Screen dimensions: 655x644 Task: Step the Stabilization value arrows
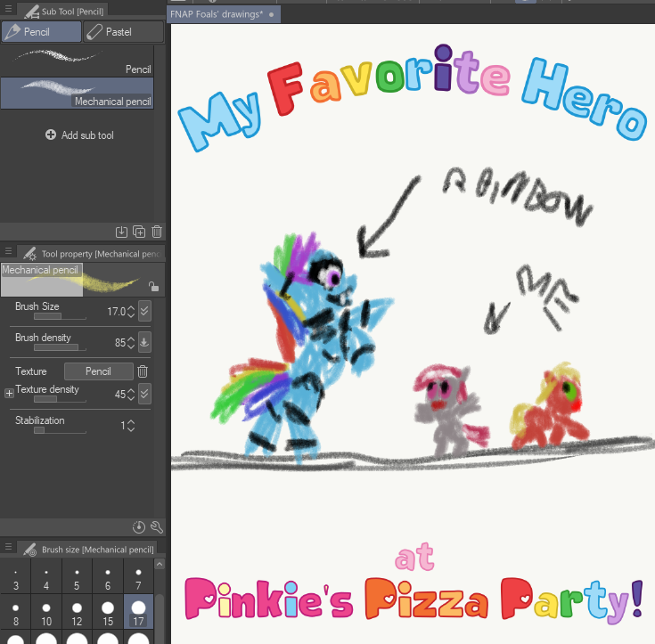(131, 426)
